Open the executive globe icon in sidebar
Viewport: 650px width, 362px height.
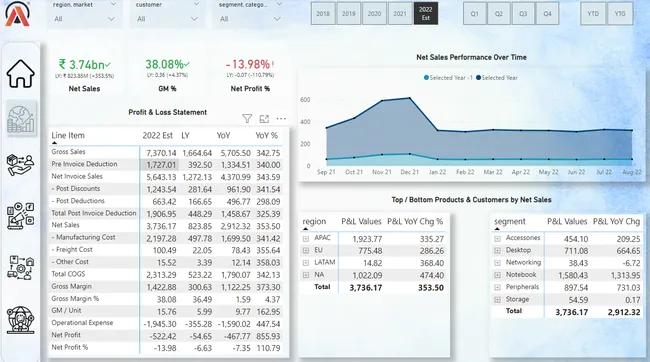20,320
